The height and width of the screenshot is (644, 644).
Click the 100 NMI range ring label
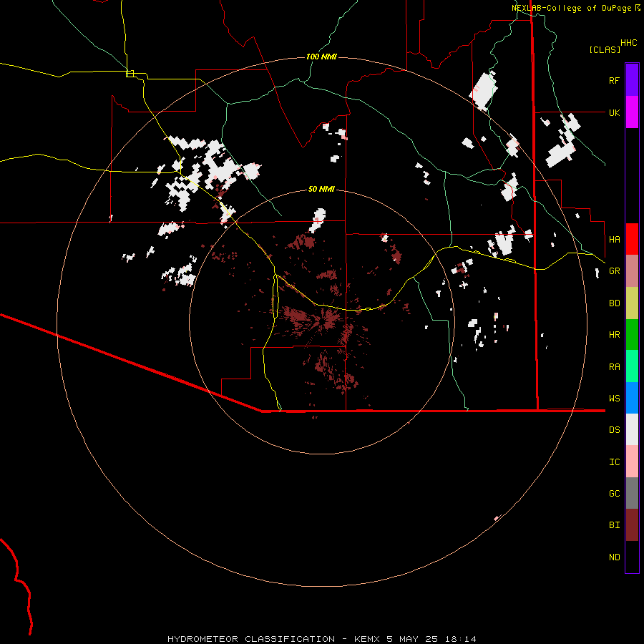(321, 57)
